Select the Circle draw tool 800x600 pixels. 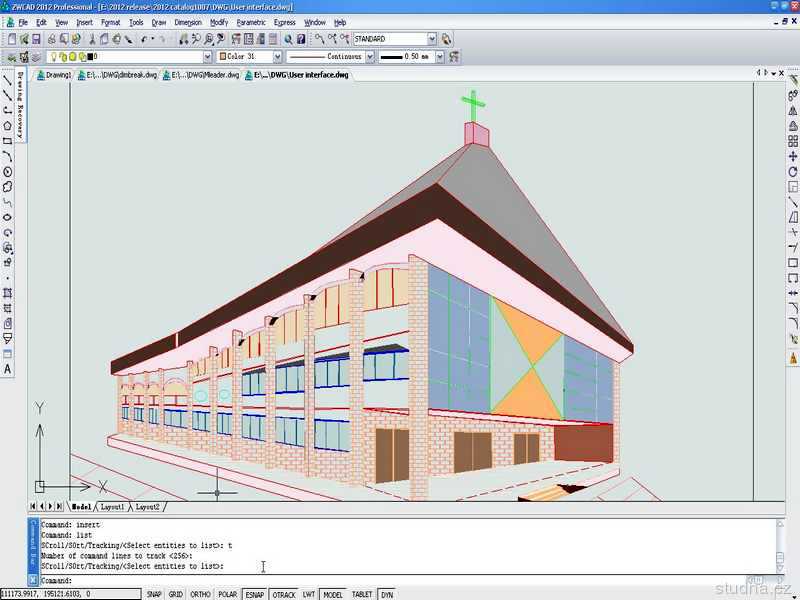(8, 171)
